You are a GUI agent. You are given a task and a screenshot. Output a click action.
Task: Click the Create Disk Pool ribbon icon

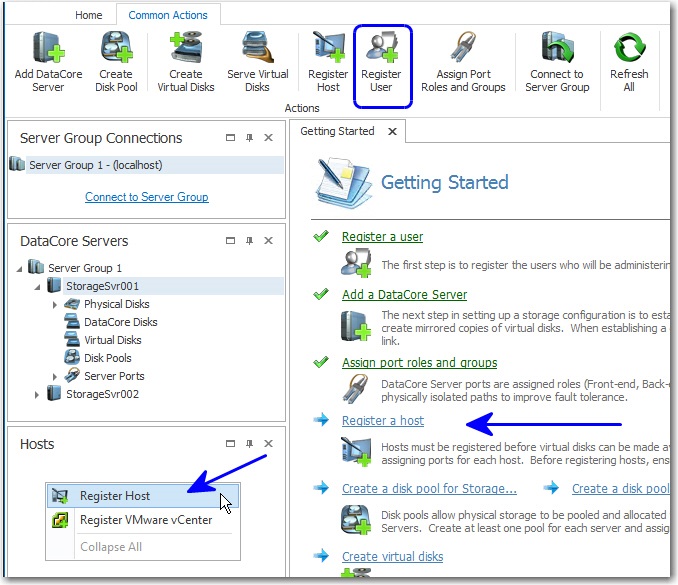tap(116, 47)
